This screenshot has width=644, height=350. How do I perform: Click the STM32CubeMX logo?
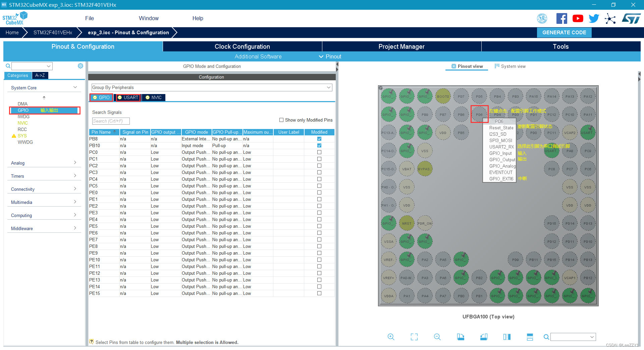click(x=15, y=18)
